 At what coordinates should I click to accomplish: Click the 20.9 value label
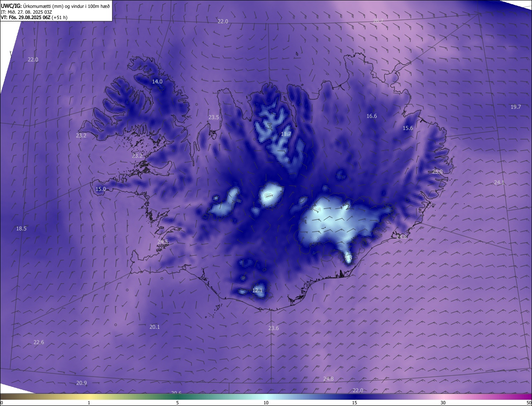[x=81, y=383]
